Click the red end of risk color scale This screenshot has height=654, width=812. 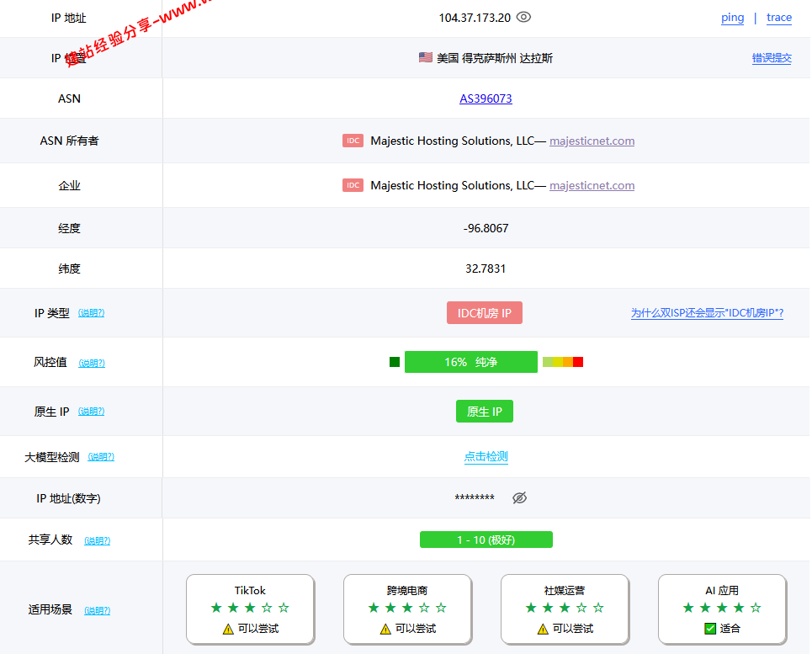(578, 362)
